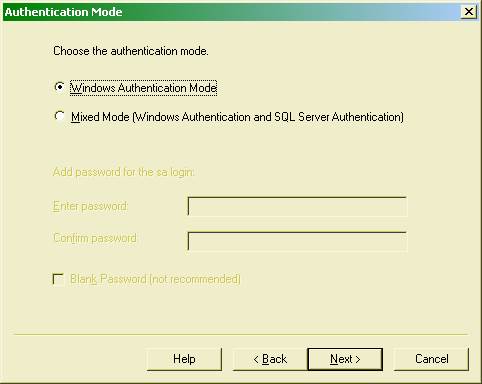Click the 'Authentication Mode' title text
The width and height of the screenshot is (482, 384).
[63, 12]
